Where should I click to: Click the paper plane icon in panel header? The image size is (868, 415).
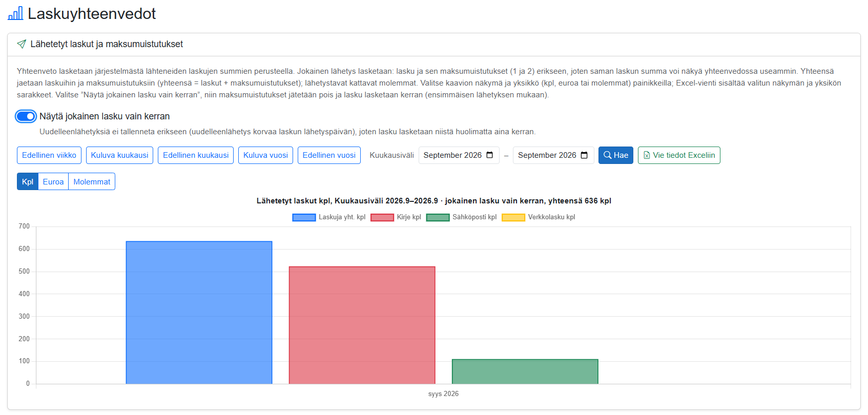click(x=22, y=44)
